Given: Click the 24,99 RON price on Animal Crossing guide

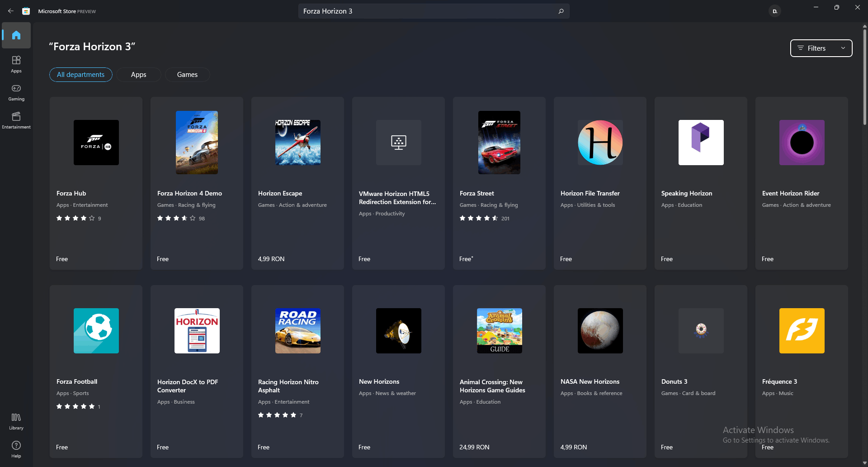Looking at the screenshot, I should pos(474,447).
